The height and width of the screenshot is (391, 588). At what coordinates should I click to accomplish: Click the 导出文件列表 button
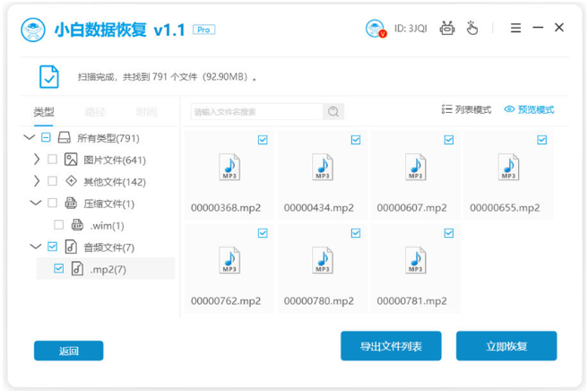coord(391,346)
